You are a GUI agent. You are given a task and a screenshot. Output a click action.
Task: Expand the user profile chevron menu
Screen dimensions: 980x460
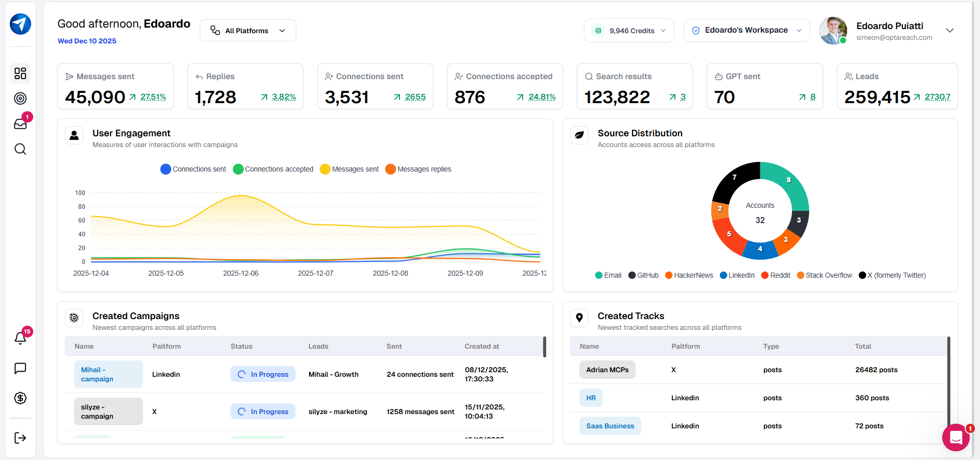pyautogui.click(x=950, y=31)
